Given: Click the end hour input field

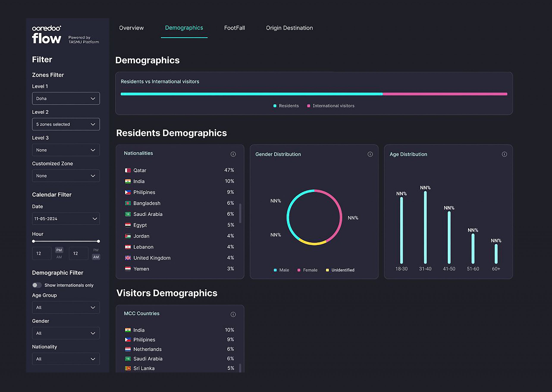Looking at the screenshot, I should click(79, 253).
